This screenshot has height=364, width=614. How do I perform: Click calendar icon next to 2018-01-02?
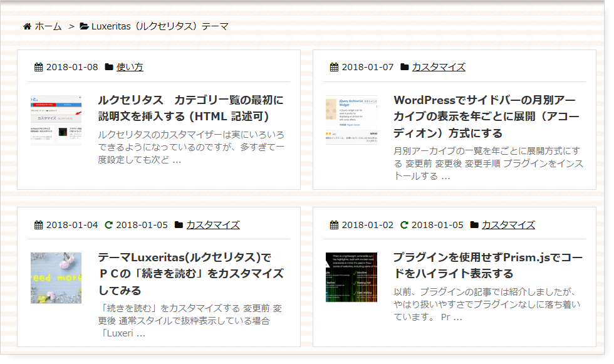[334, 225]
